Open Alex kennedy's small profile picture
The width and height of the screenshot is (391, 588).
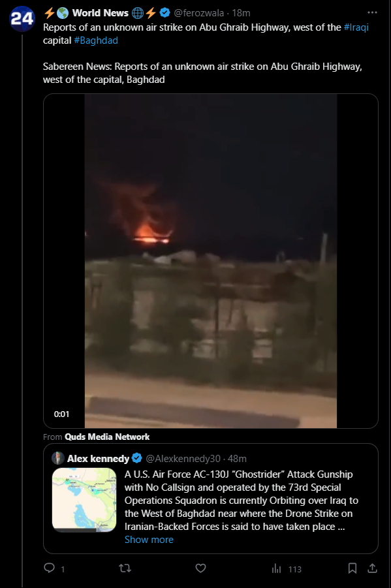(x=58, y=458)
